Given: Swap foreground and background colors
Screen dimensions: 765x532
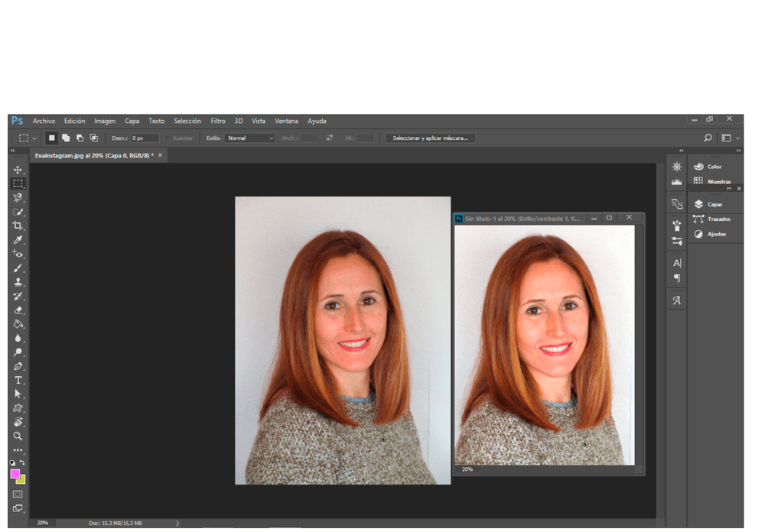Looking at the screenshot, I should [23, 463].
